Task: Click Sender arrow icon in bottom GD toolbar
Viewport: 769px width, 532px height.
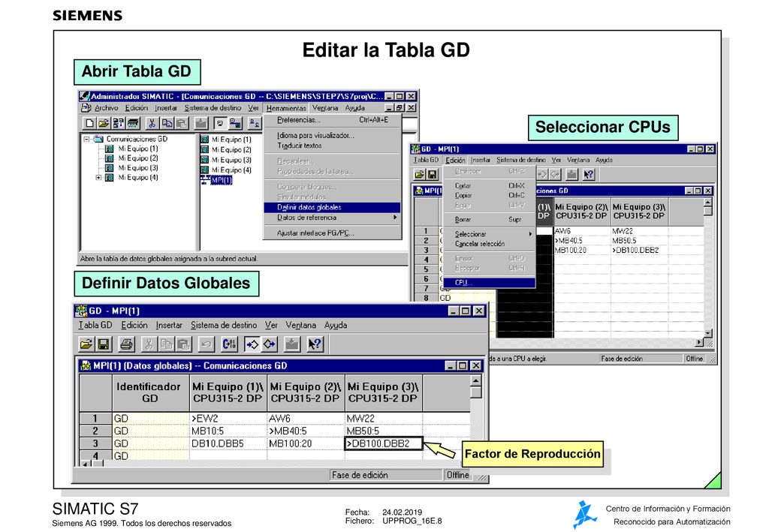Action: click(x=252, y=344)
